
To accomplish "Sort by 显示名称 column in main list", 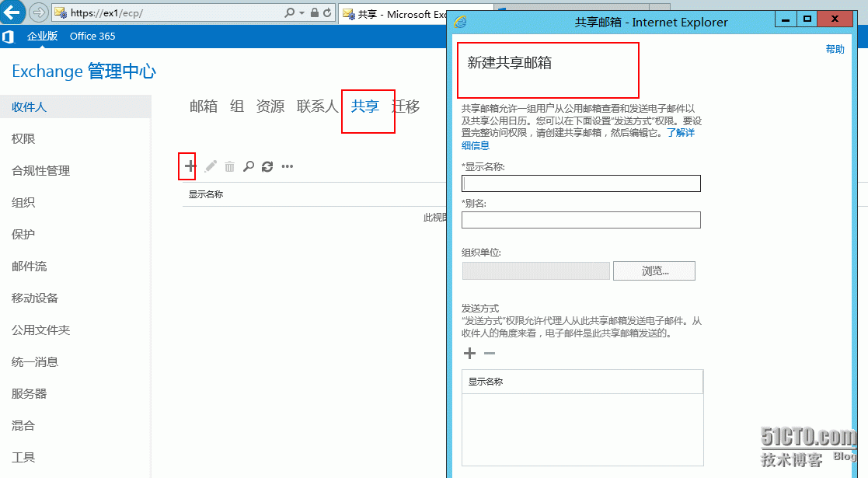I will click(206, 194).
